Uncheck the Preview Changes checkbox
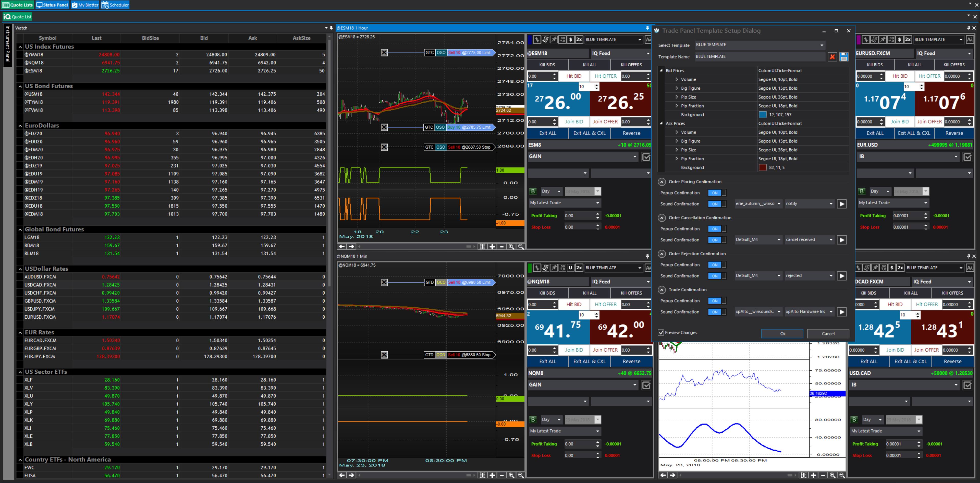This screenshot has height=483, width=980. (x=661, y=333)
